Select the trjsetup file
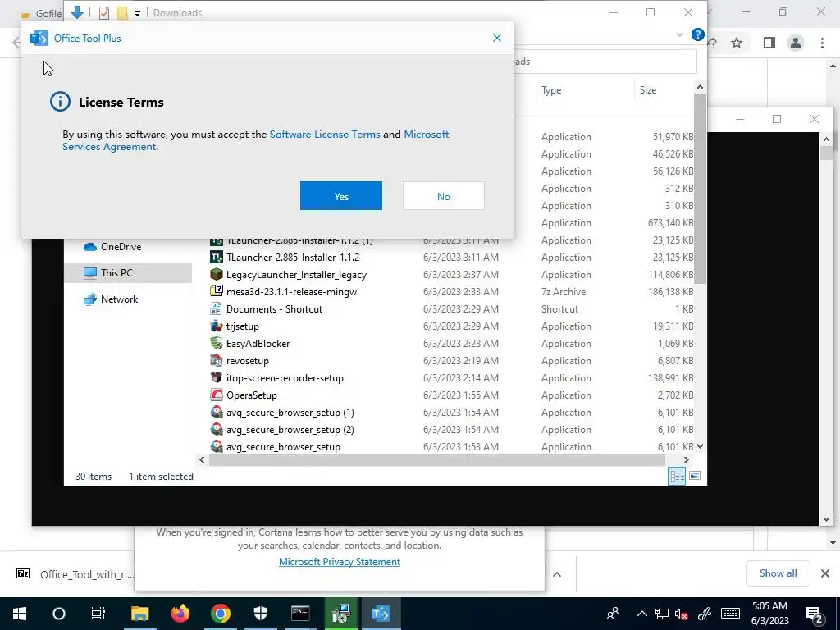The height and width of the screenshot is (630, 840). pos(242,326)
